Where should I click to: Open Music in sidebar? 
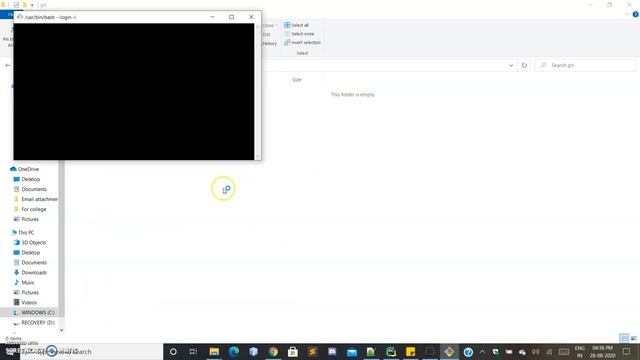tap(24, 282)
